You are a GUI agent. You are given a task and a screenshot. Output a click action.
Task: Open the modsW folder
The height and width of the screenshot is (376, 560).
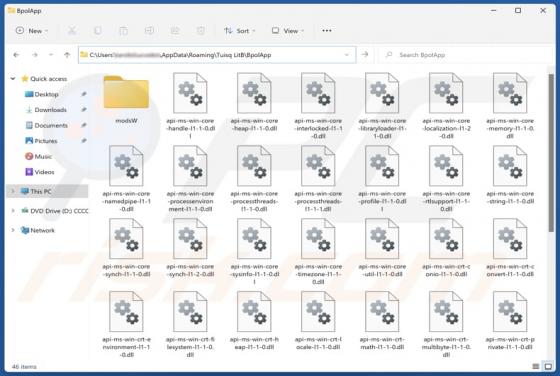click(126, 92)
